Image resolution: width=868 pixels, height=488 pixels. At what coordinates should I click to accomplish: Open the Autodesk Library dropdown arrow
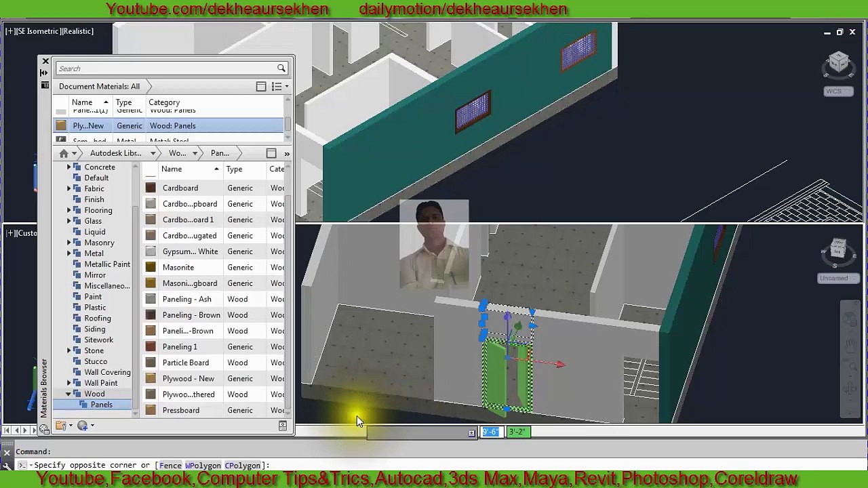153,153
